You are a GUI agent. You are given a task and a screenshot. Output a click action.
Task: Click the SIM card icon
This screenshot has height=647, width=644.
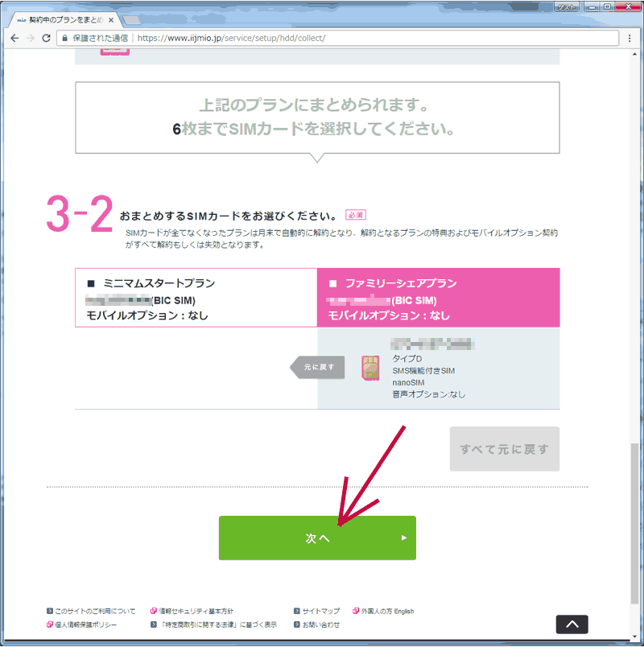click(x=370, y=367)
